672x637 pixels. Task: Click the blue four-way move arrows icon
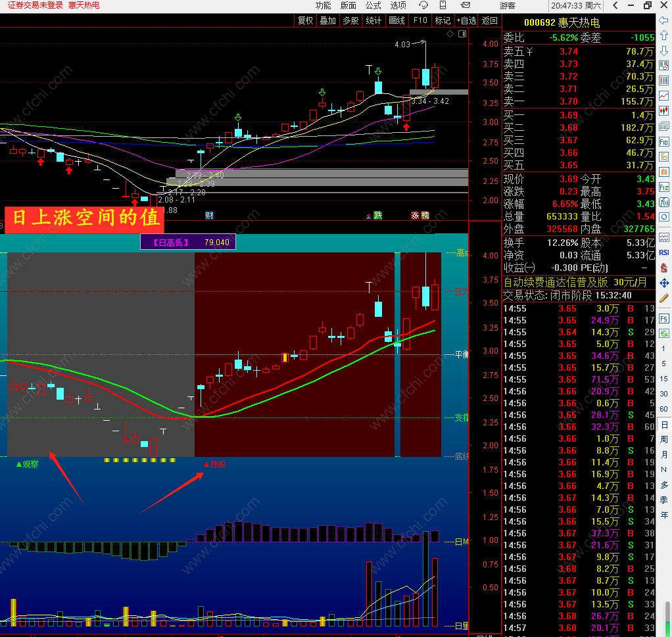664,283
